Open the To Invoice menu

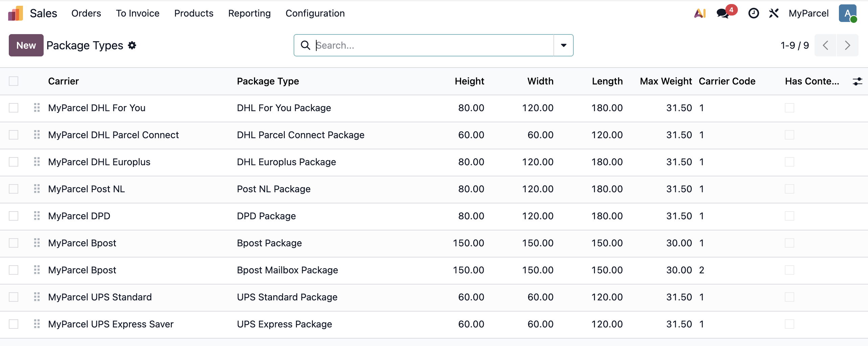pyautogui.click(x=138, y=13)
